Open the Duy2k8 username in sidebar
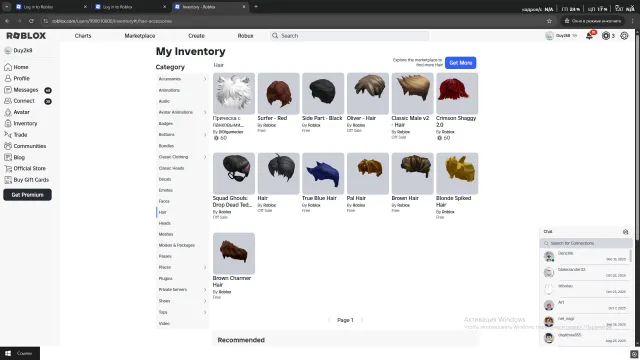The image size is (640, 360). (x=23, y=51)
